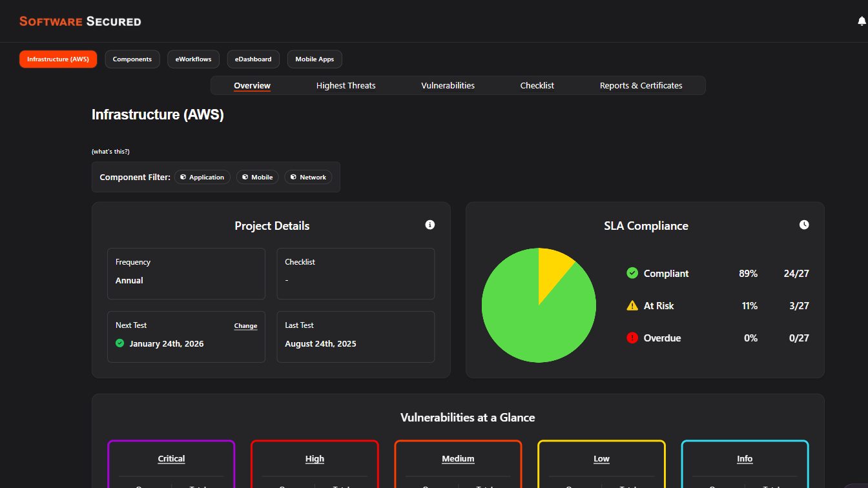Switch to the Highest Threats tab
The image size is (868, 488).
[346, 85]
